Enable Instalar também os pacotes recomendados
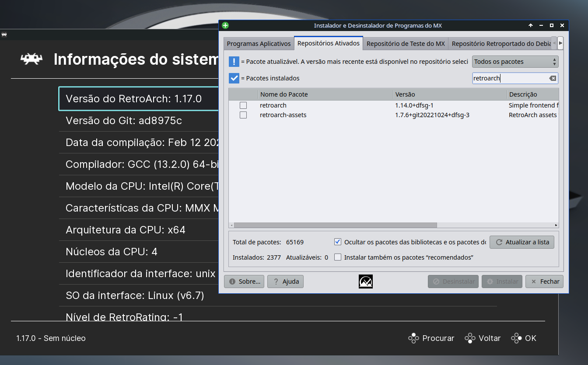588x365 pixels. pyautogui.click(x=338, y=257)
